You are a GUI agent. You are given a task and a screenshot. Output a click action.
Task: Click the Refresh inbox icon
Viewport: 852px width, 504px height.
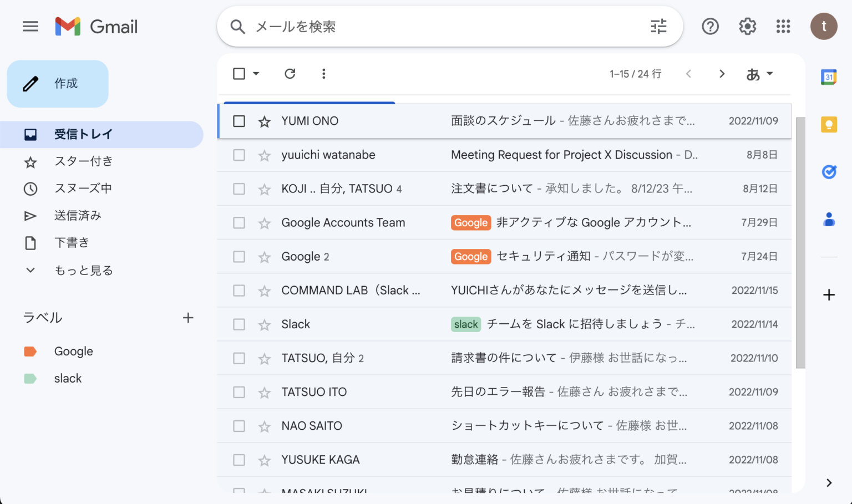pos(290,73)
